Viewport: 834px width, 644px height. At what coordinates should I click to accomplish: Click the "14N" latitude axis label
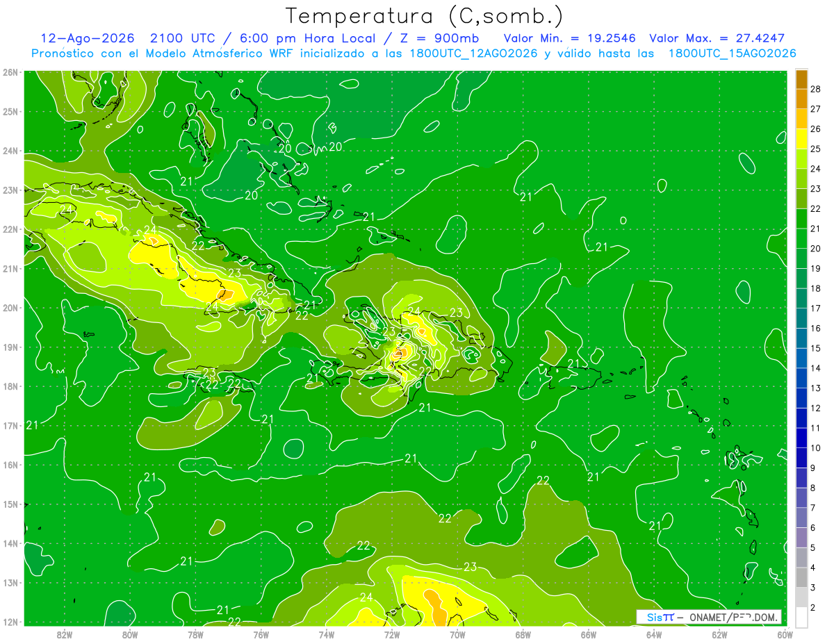[10, 543]
